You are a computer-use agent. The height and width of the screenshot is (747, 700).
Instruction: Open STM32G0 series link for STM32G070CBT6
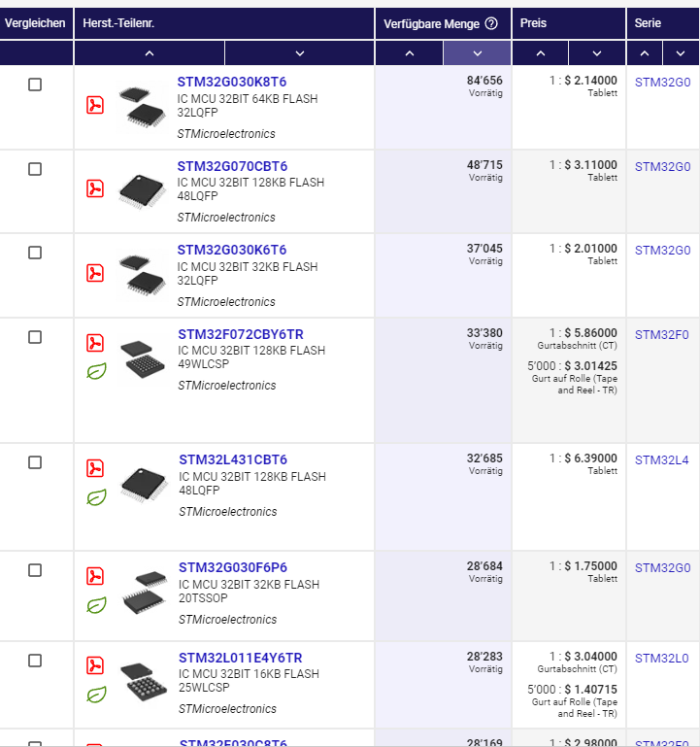click(x=662, y=167)
